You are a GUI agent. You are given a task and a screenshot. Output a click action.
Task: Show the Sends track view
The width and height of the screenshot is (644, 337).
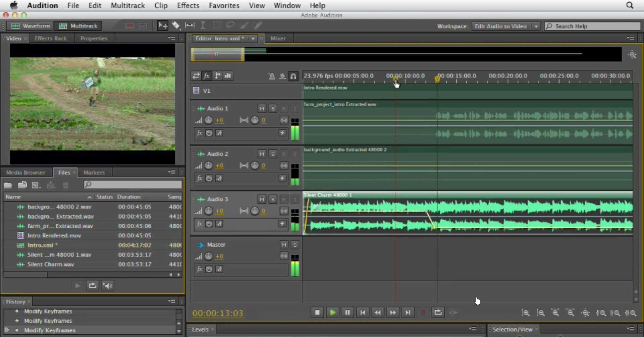217,76
